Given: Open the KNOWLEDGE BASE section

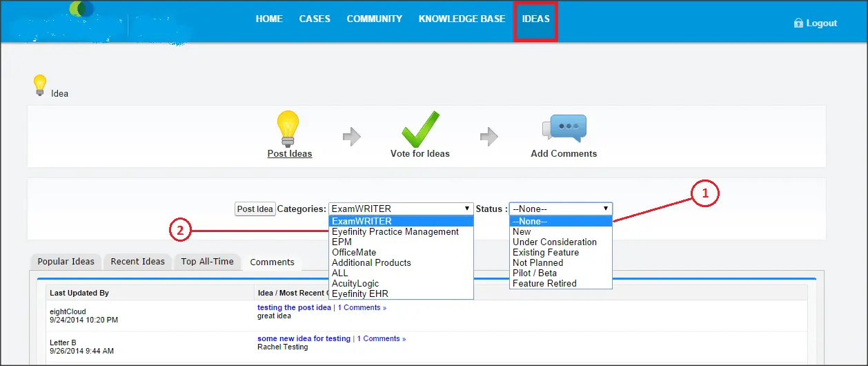Looking at the screenshot, I should coord(462,19).
